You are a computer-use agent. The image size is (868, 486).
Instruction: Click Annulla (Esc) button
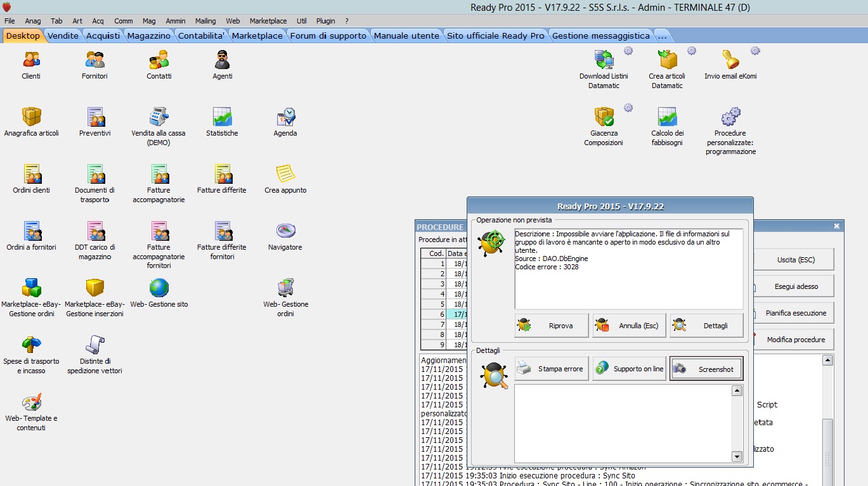[630, 326]
